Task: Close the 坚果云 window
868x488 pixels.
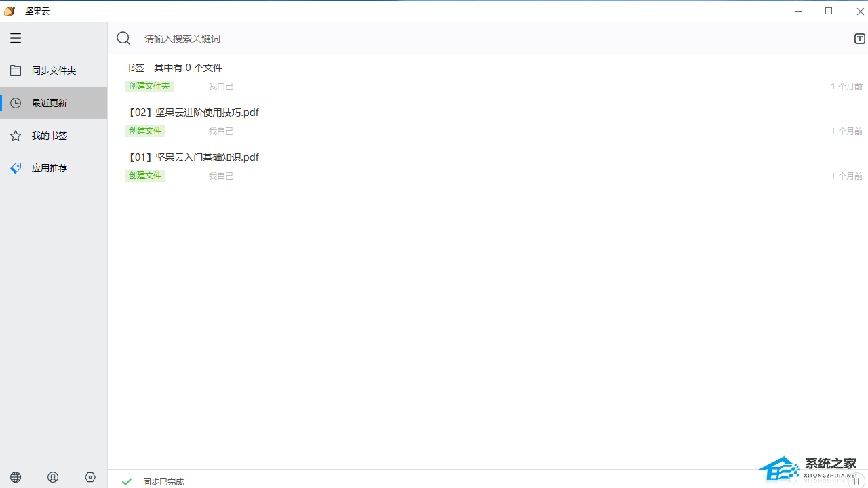Action: (x=860, y=11)
